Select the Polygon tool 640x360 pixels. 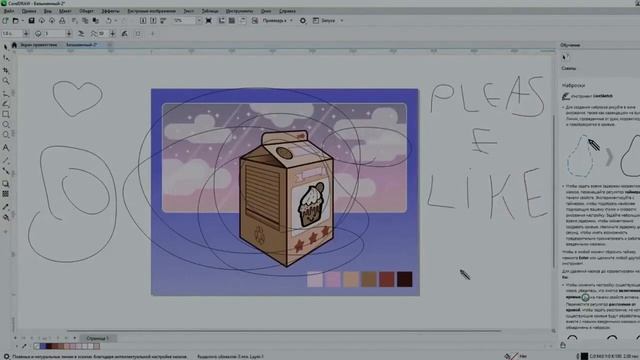pos(5,135)
